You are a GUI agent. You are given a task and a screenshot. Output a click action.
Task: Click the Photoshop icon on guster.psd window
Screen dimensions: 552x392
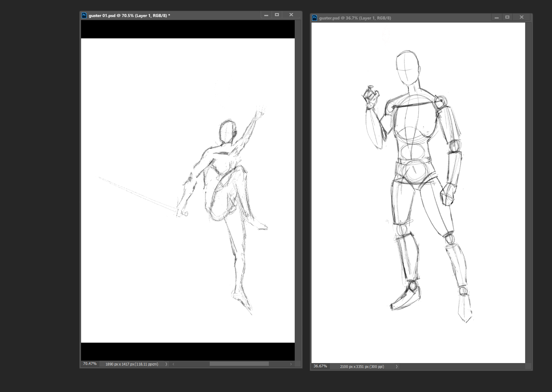(x=314, y=18)
